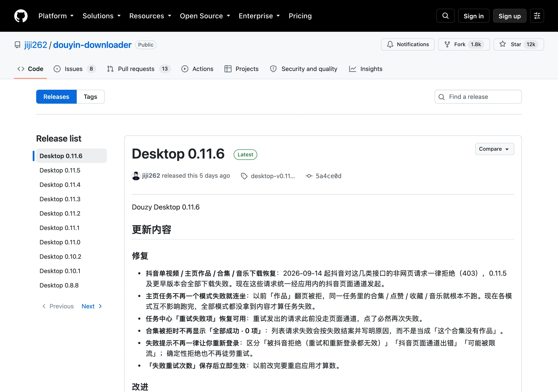Expand the Resources menu
Viewport: 558px width, 392px height.
click(x=150, y=16)
